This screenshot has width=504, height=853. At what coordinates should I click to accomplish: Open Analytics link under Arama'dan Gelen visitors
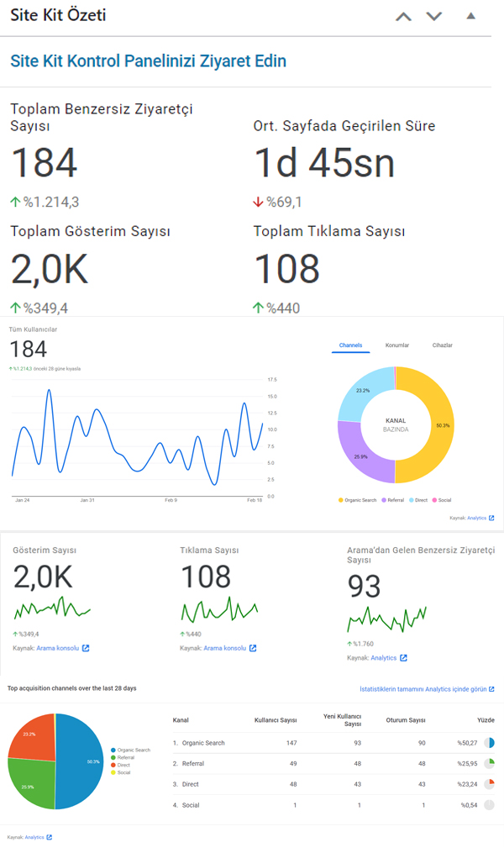point(384,658)
